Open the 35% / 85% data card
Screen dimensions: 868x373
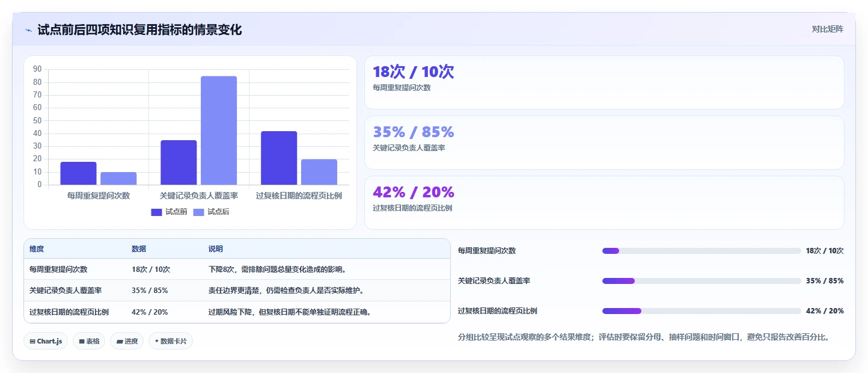tap(604, 143)
